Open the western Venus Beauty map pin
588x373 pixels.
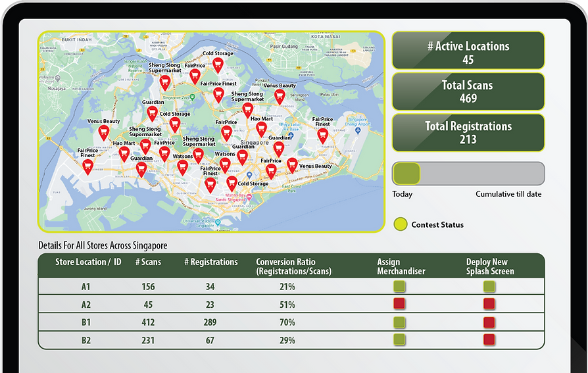coord(104,133)
